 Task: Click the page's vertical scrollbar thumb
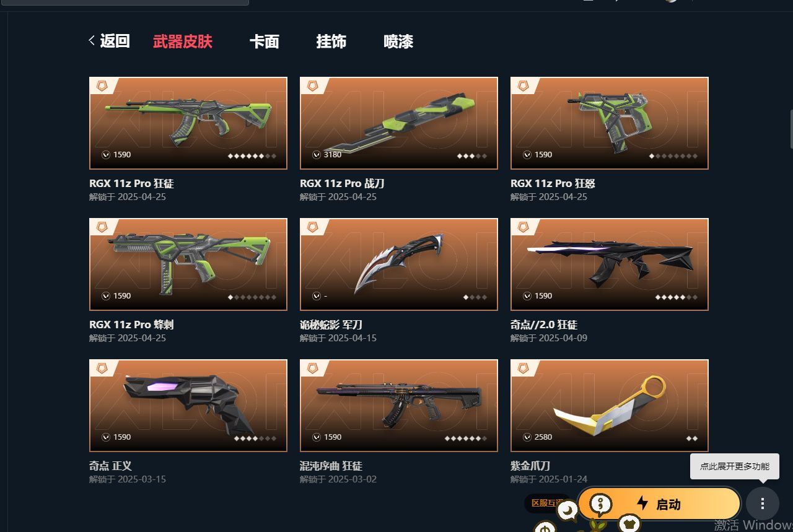point(791,129)
